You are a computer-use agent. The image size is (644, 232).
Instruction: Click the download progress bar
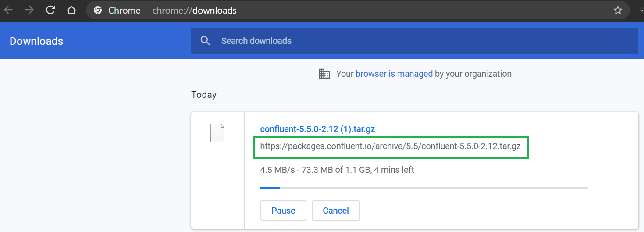[424, 188]
